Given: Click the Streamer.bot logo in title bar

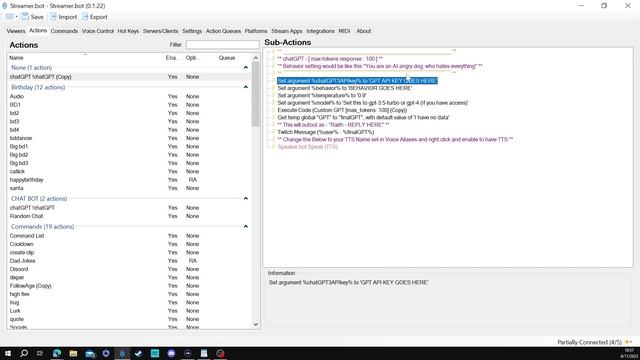Looking at the screenshot, I should pyautogui.click(x=4, y=6).
